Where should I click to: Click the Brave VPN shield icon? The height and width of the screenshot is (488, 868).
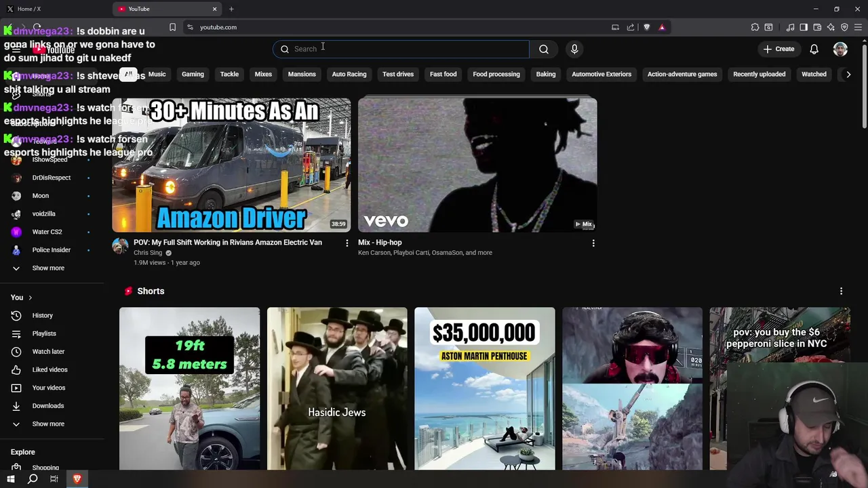tap(844, 27)
